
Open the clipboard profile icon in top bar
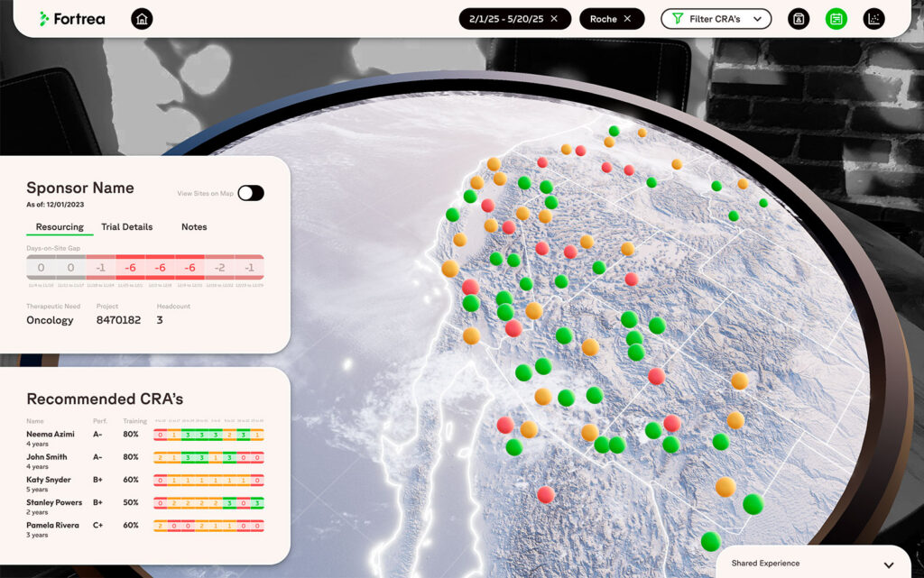click(799, 19)
